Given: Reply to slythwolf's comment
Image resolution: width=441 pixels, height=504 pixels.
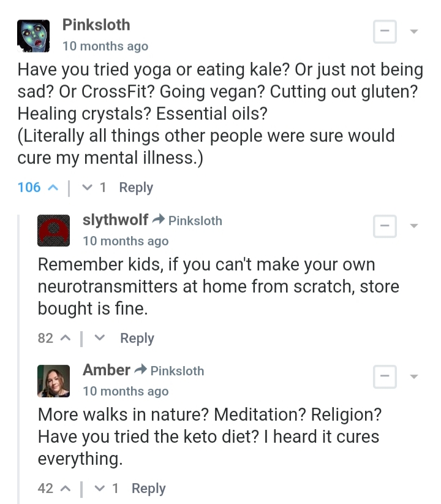Looking at the screenshot, I should [137, 338].
